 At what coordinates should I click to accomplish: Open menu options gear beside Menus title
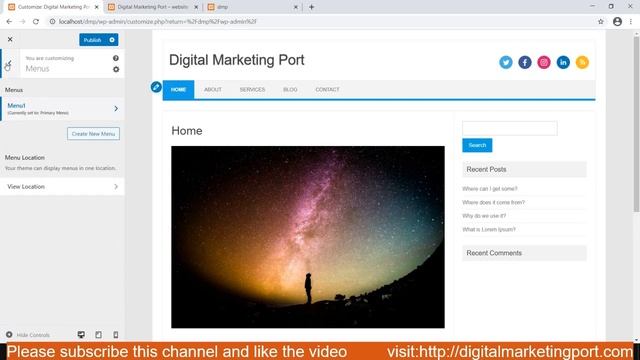click(x=116, y=69)
